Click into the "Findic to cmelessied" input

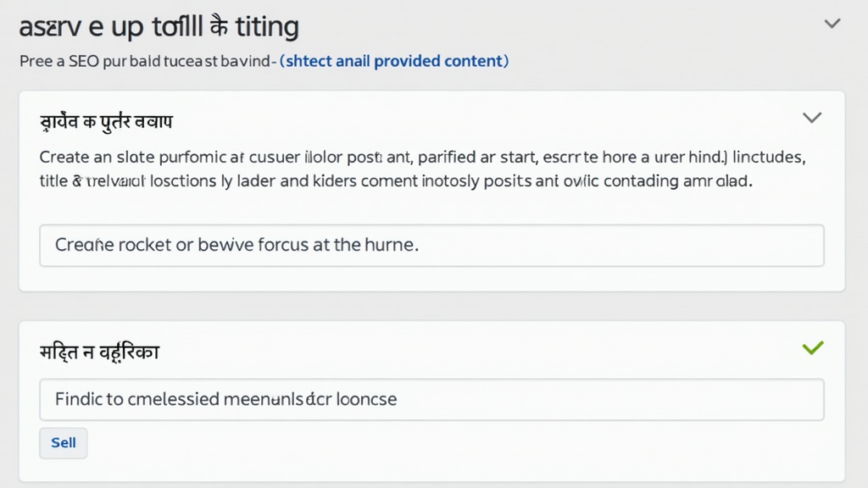coord(431,399)
